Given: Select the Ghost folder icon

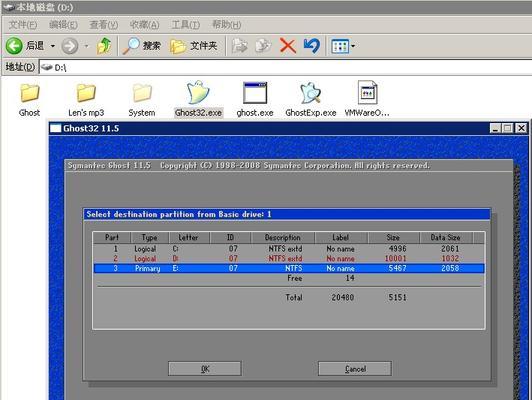Looking at the screenshot, I should [30, 93].
